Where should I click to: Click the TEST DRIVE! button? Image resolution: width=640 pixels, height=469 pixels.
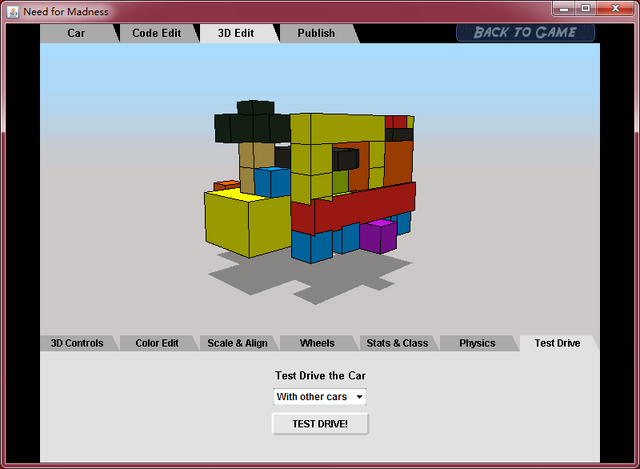click(x=320, y=424)
